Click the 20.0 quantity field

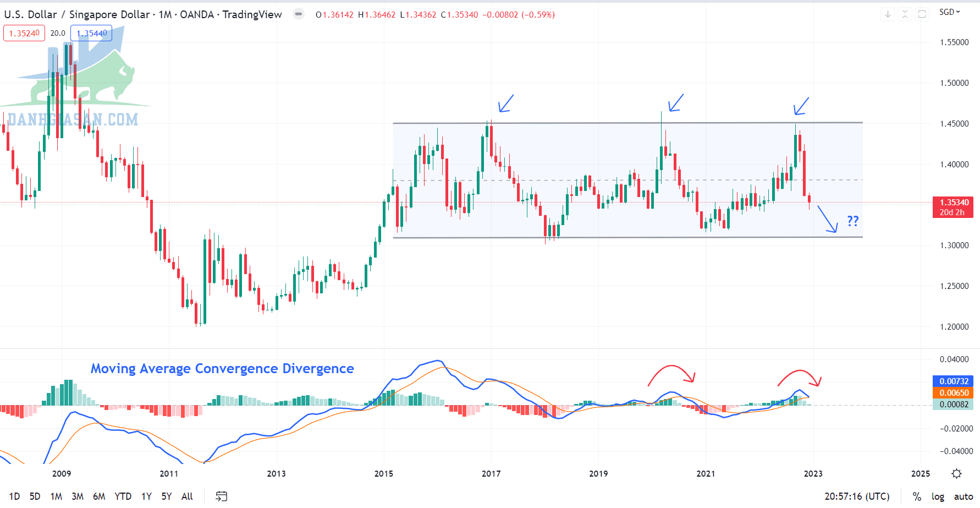pyautogui.click(x=58, y=33)
